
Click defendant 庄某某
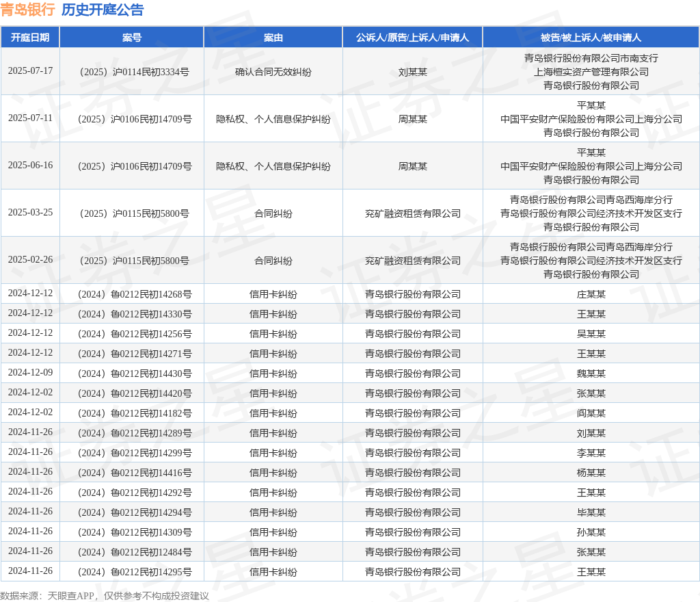coord(591,294)
